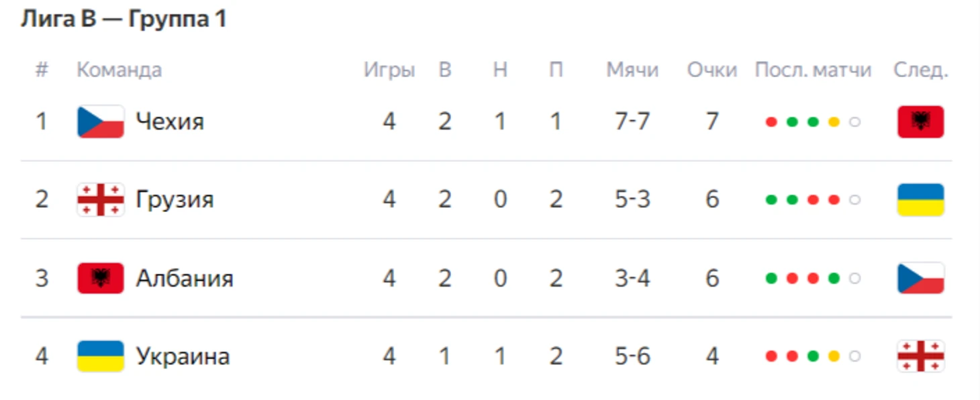980x400 pixels.
Task: Click the Ukraine flag icon beside Украина
Action: pyautogui.click(x=101, y=356)
